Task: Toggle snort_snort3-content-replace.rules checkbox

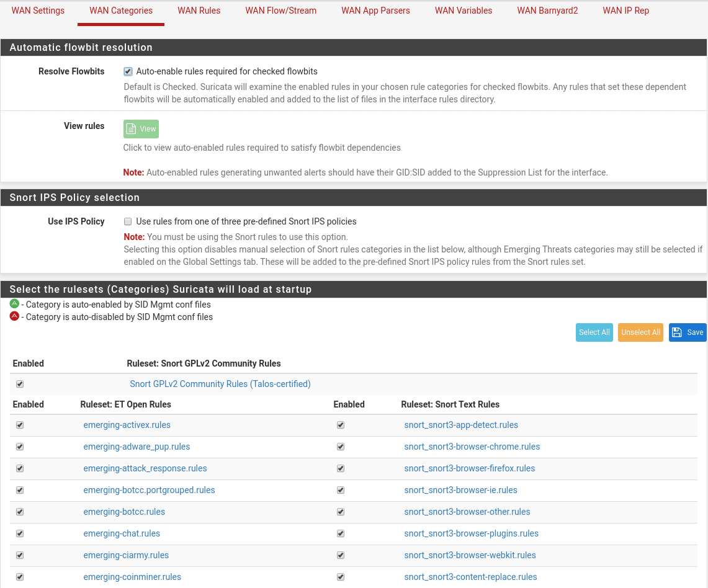Action: [341, 577]
